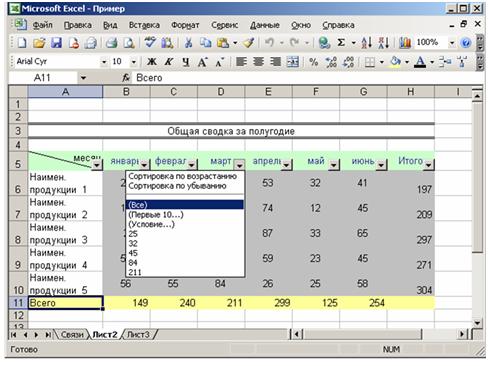Click the vertical scrollbar down arrow

(477, 322)
